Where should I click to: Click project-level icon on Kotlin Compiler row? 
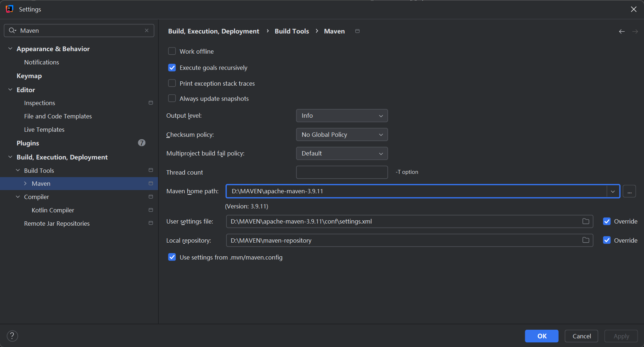(151, 210)
